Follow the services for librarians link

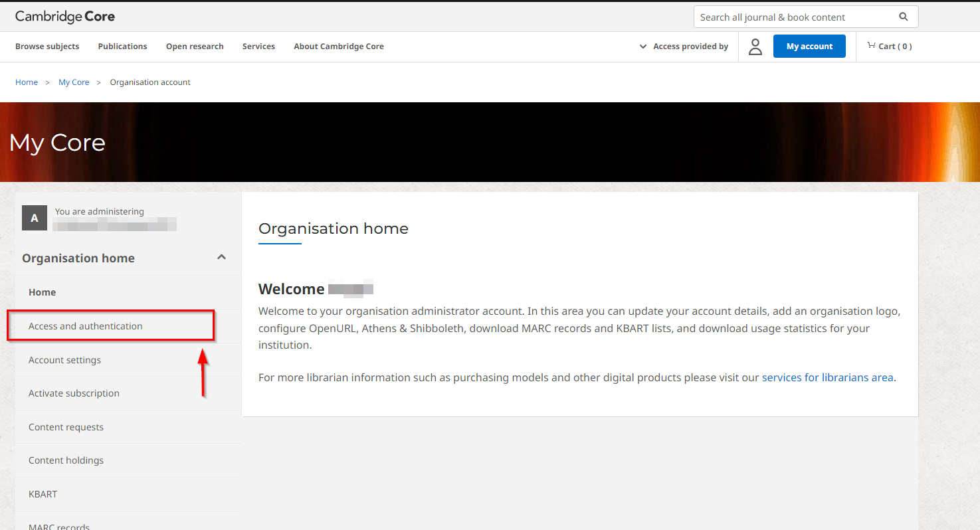pyautogui.click(x=827, y=377)
